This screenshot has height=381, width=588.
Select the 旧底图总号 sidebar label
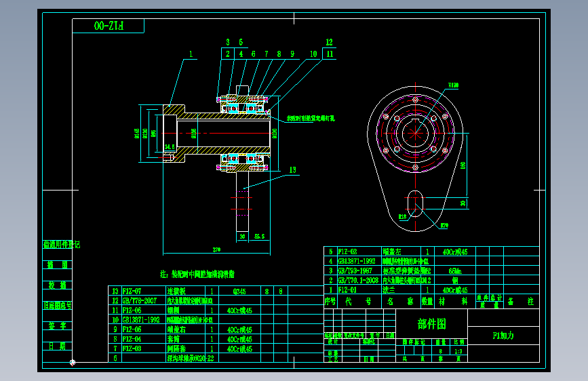(58, 305)
